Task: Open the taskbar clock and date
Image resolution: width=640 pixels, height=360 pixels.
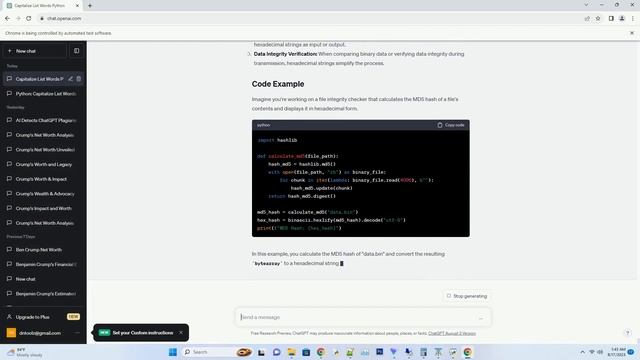Action: tap(616, 352)
